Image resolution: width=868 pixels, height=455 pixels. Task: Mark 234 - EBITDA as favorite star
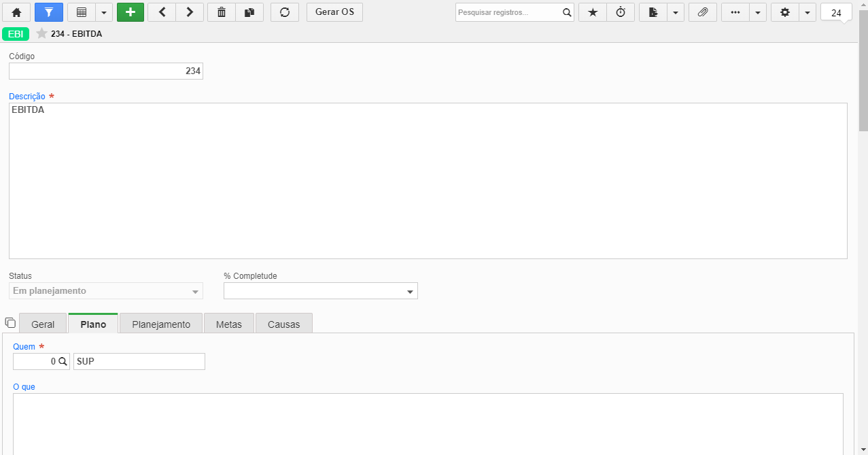click(41, 33)
